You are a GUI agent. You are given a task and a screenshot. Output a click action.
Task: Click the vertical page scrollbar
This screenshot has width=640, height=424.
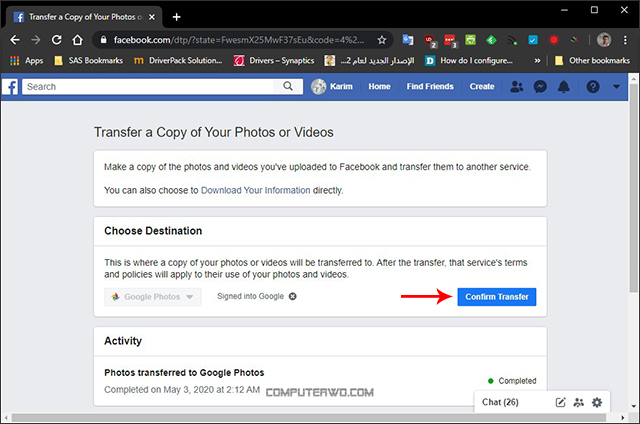pyautogui.click(x=633, y=188)
